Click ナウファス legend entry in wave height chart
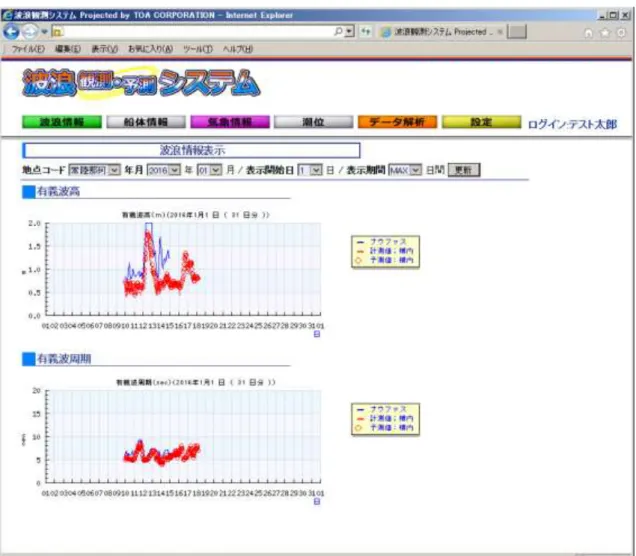The width and height of the screenshot is (636, 556). pyautogui.click(x=384, y=242)
